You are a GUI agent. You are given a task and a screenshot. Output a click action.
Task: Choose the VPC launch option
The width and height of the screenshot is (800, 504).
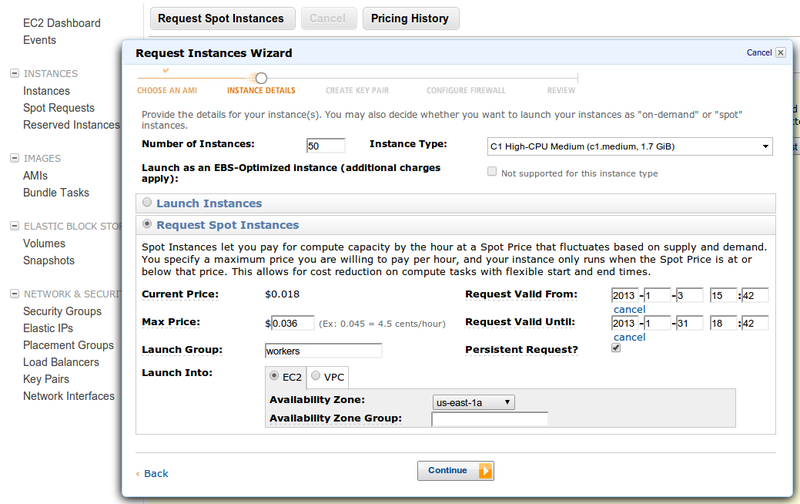[x=316, y=377]
